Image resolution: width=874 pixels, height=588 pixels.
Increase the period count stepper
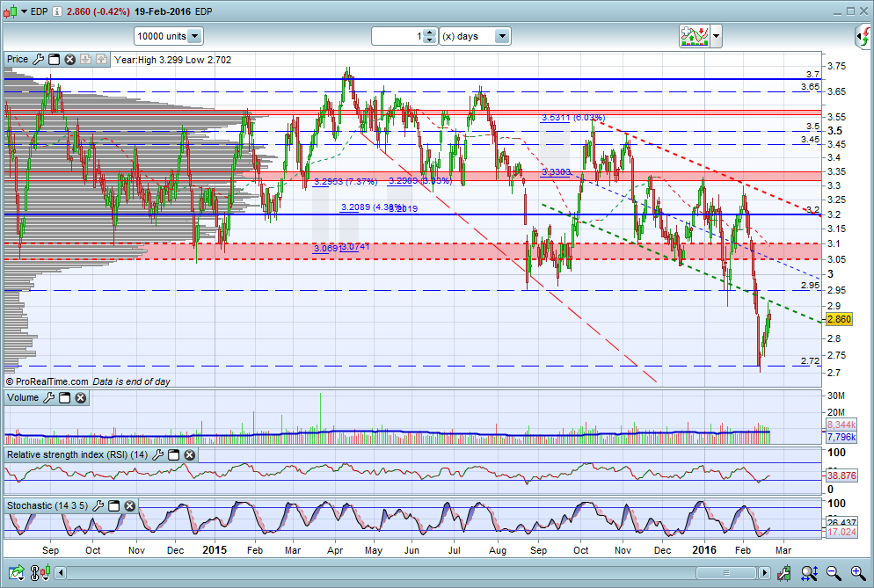pos(428,33)
